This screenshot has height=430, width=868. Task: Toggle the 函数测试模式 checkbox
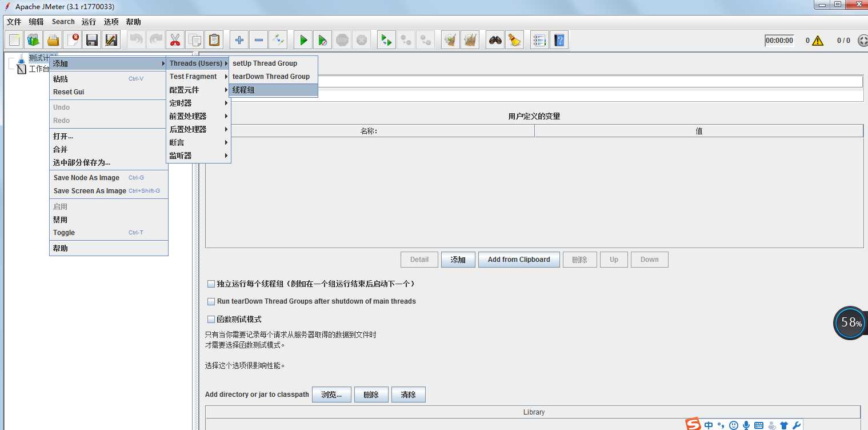(x=211, y=320)
